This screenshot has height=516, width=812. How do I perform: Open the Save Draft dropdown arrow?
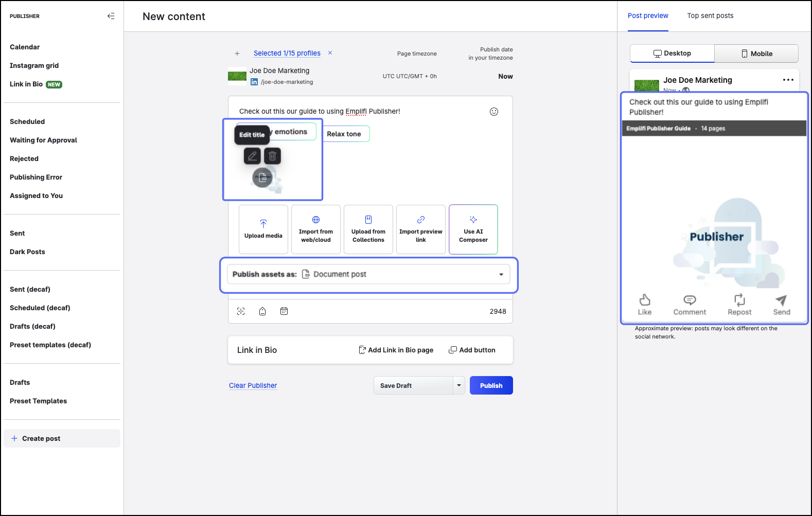(459, 385)
